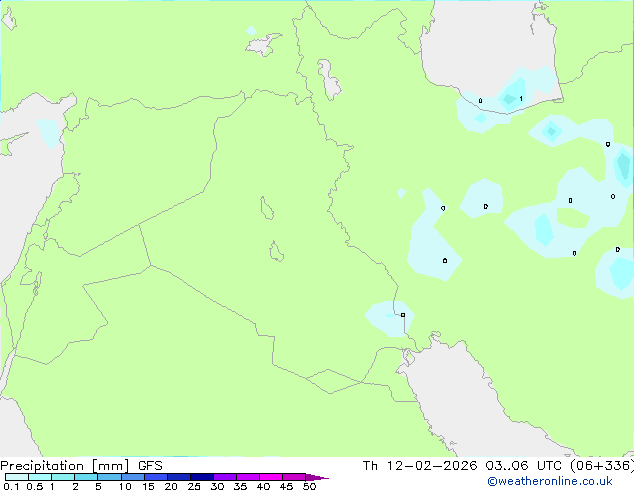
Task: Click the '35' legend scale value
Action: click(x=240, y=486)
